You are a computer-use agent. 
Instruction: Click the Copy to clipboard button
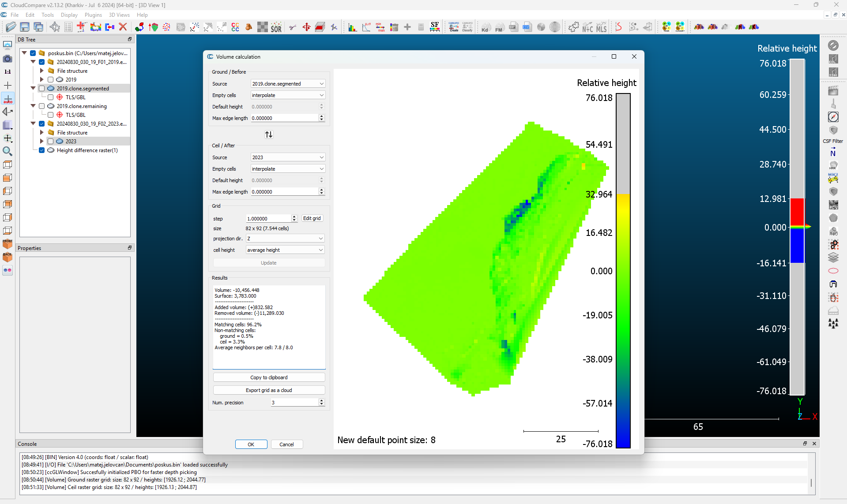point(269,377)
